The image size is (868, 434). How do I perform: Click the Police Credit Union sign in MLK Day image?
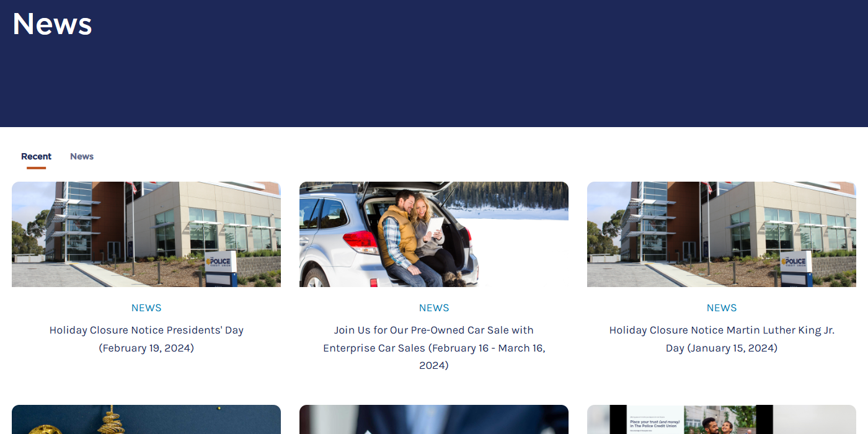[x=796, y=268]
